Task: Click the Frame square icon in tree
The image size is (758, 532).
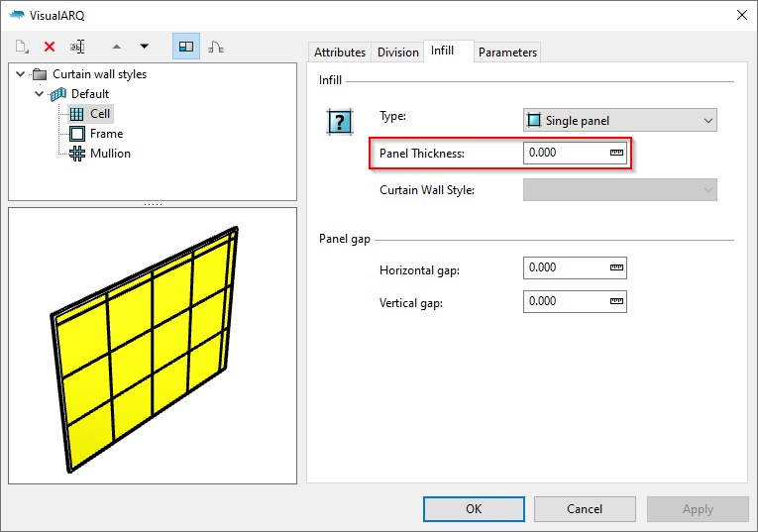Action: (77, 134)
